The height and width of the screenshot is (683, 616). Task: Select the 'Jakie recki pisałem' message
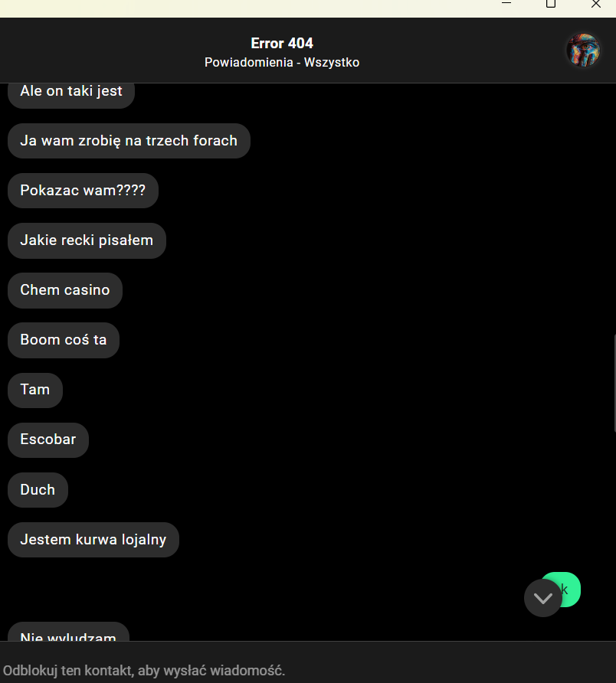point(87,240)
